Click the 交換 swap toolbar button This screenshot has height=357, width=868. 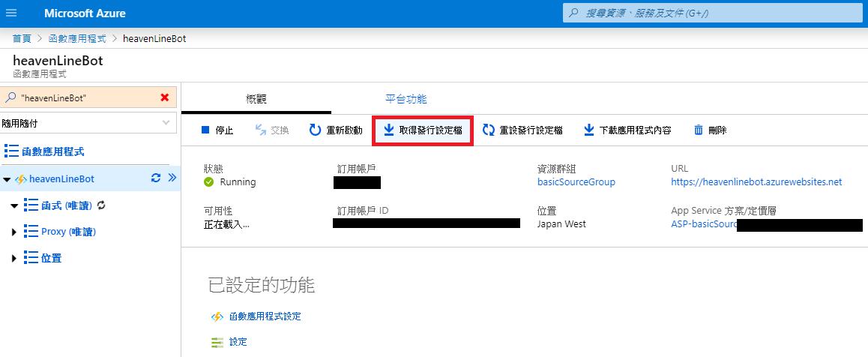(x=272, y=130)
